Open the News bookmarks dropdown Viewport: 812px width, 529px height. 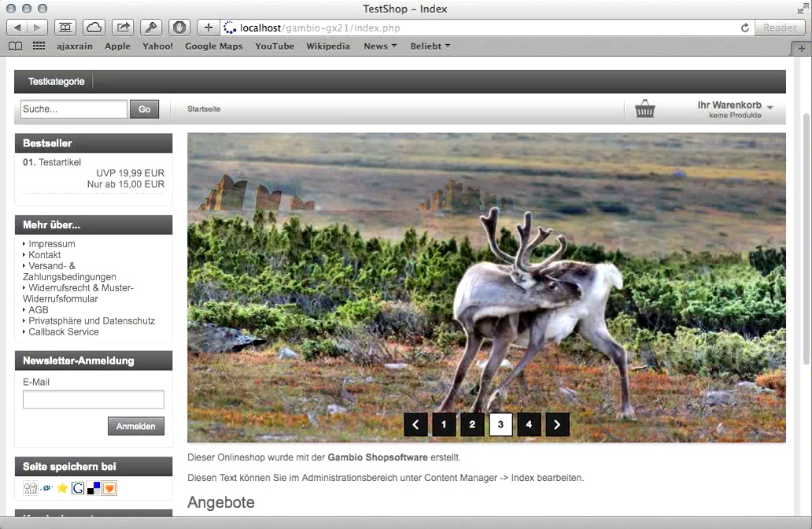coord(380,46)
